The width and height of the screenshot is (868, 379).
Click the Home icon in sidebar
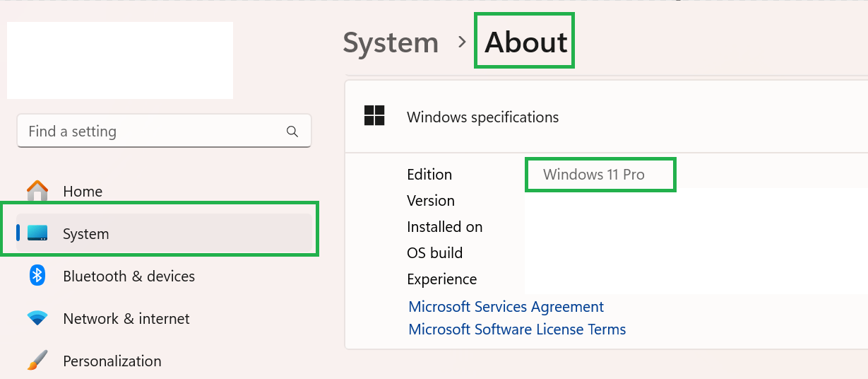click(37, 191)
